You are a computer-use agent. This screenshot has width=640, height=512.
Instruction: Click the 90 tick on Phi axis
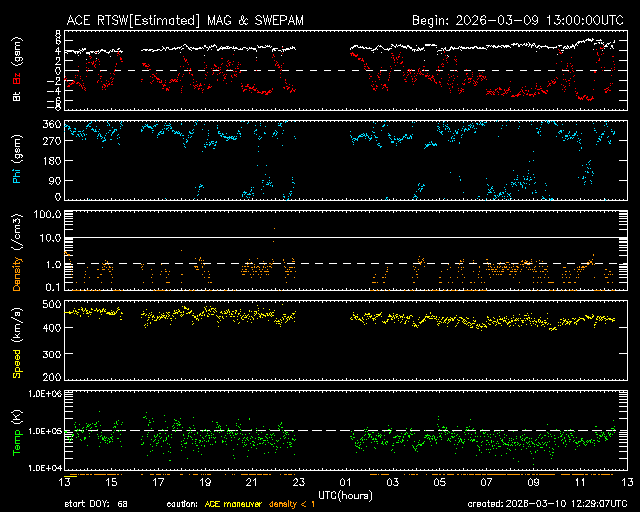[x=55, y=180]
